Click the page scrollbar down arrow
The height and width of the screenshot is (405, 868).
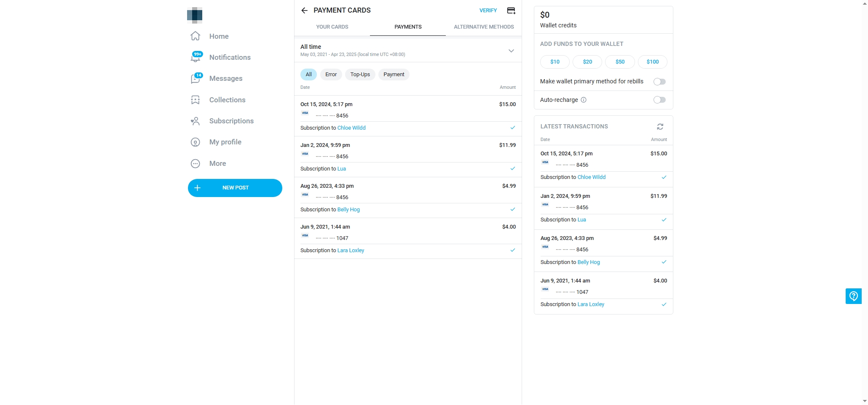pyautogui.click(x=865, y=401)
